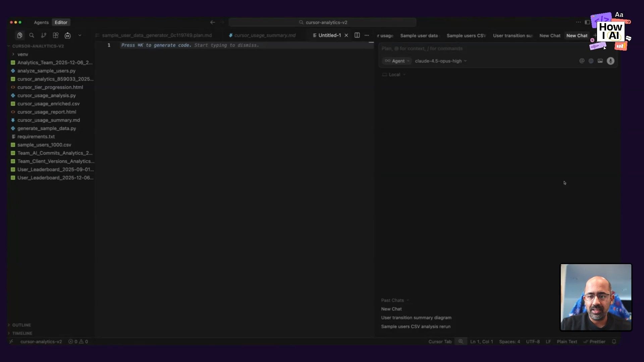Start voice input with microphone
This screenshot has width=644, height=362.
tap(610, 61)
